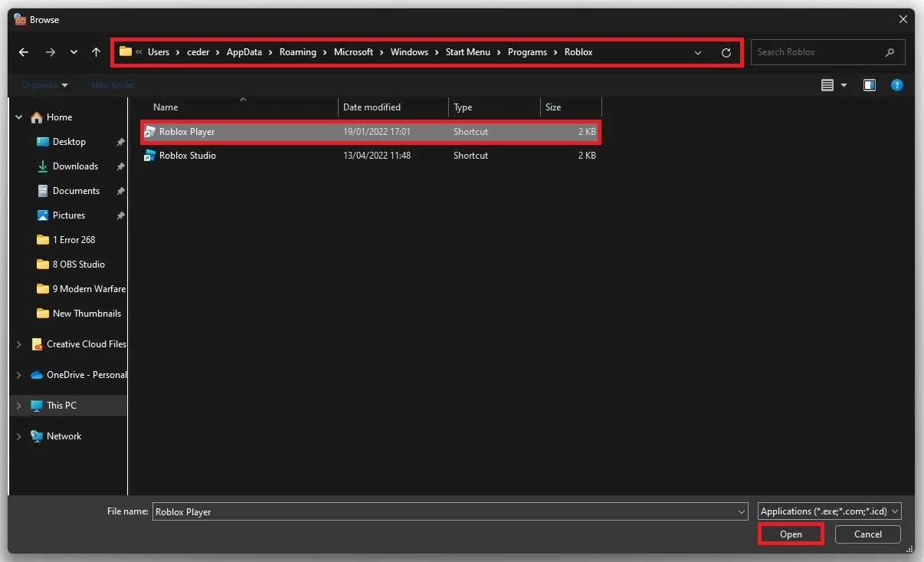The height and width of the screenshot is (562, 924).
Task: Collapse the Home tree node
Action: coord(19,117)
